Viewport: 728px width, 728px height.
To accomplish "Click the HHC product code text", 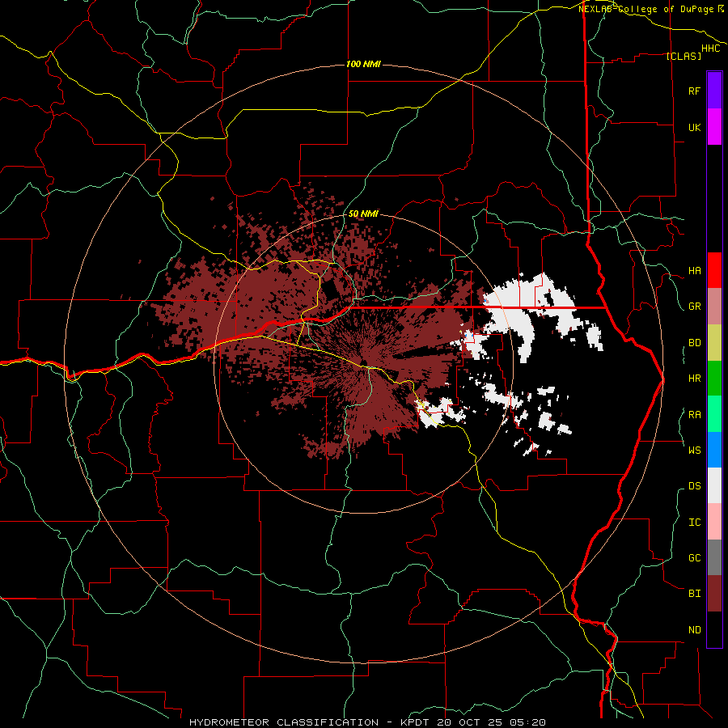I will [711, 49].
